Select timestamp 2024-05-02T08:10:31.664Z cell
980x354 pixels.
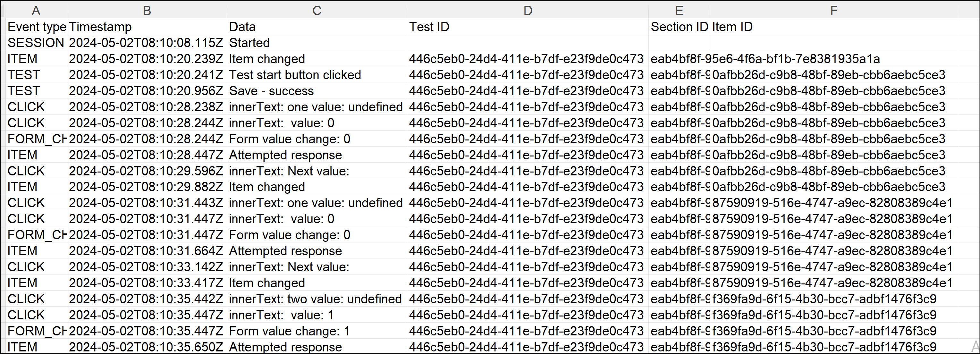[147, 250]
